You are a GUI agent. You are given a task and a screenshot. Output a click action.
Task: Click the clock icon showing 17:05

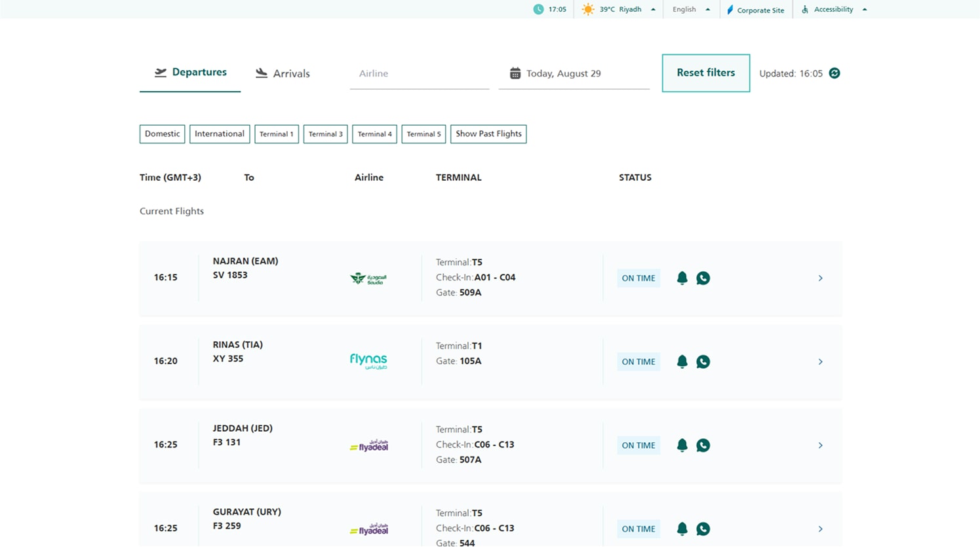point(538,9)
